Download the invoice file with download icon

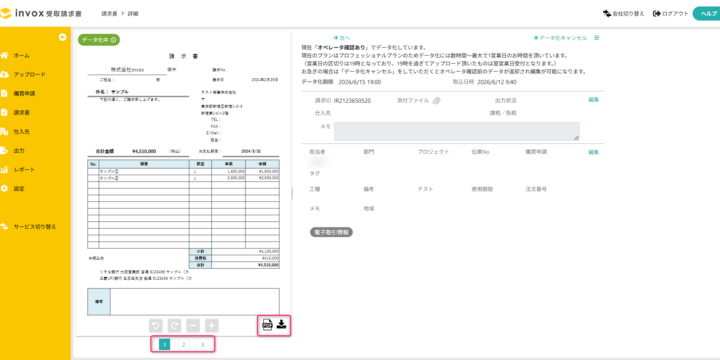coord(282,324)
